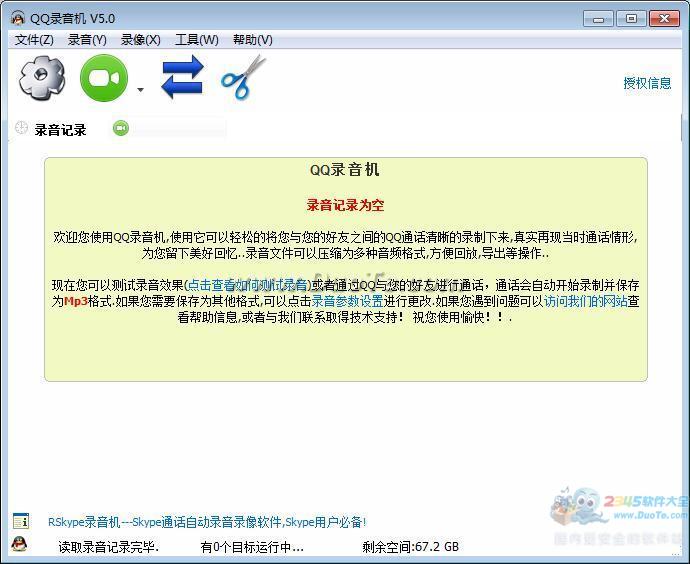Open the 录音参数设置 link
The width and height of the screenshot is (690, 564).
(347, 301)
